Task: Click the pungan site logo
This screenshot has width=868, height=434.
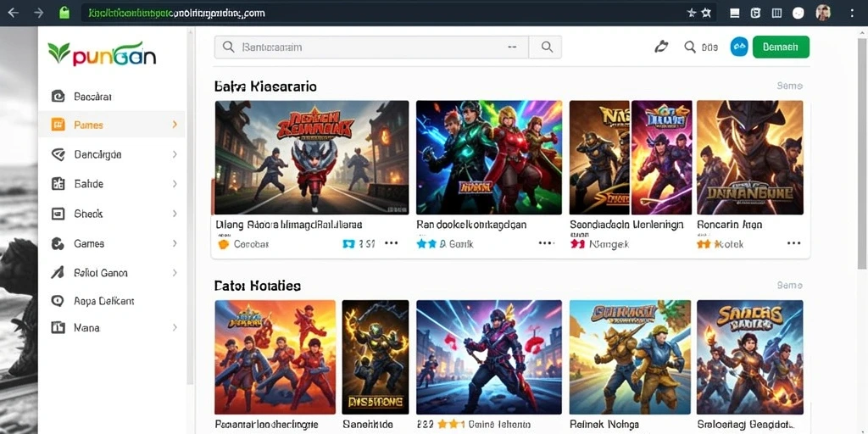Action: pyautogui.click(x=102, y=53)
